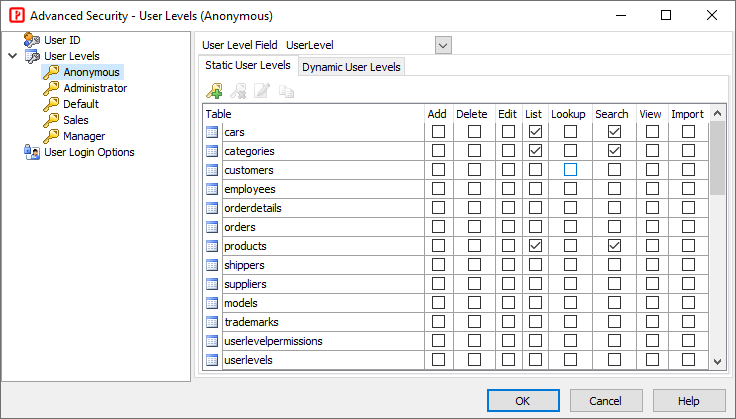The height and width of the screenshot is (419, 736).
Task: Click the Edit User Level pencil icon
Action: 262,91
